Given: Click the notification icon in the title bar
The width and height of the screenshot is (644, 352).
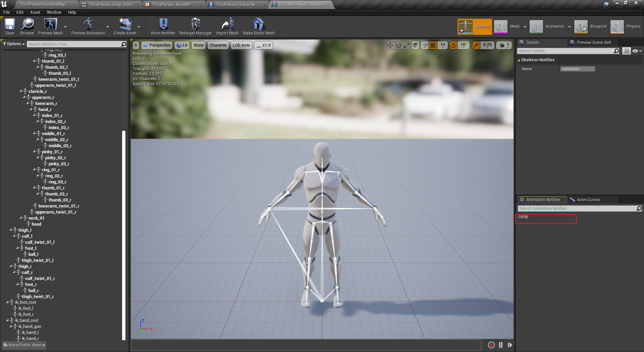Looking at the screenshot, I should 606,4.
